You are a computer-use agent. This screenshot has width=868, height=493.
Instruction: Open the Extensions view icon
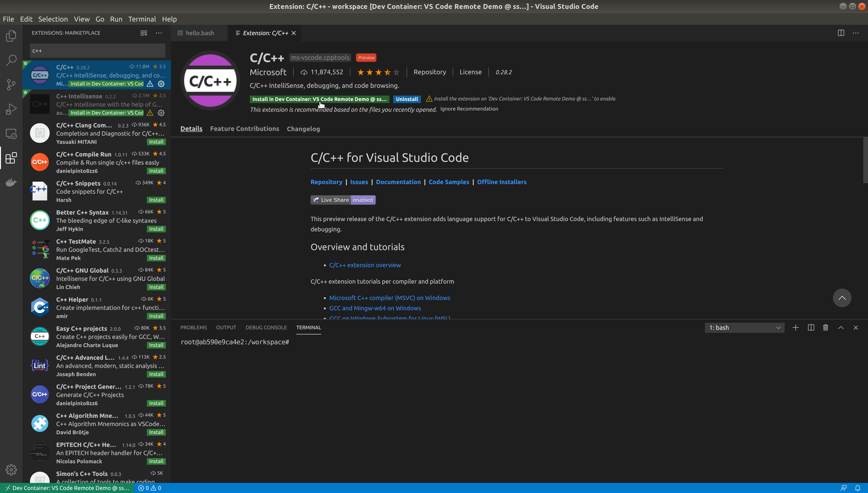click(11, 158)
